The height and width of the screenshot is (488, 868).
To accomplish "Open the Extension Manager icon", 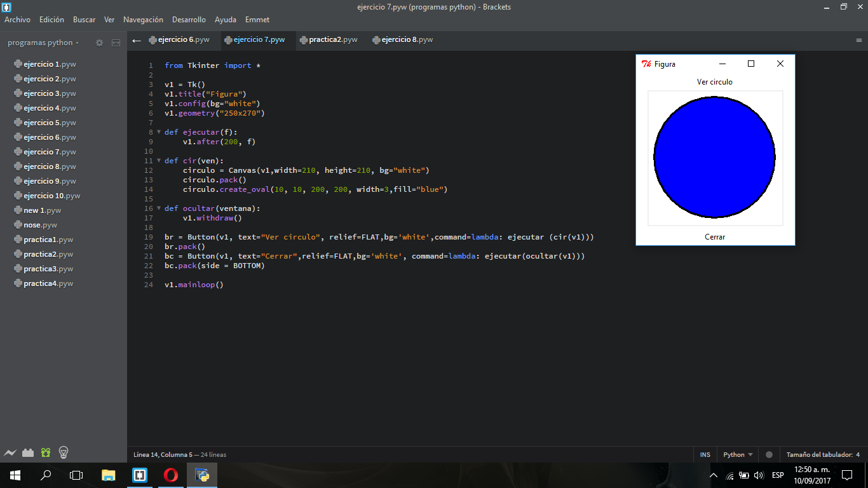I will (x=28, y=452).
